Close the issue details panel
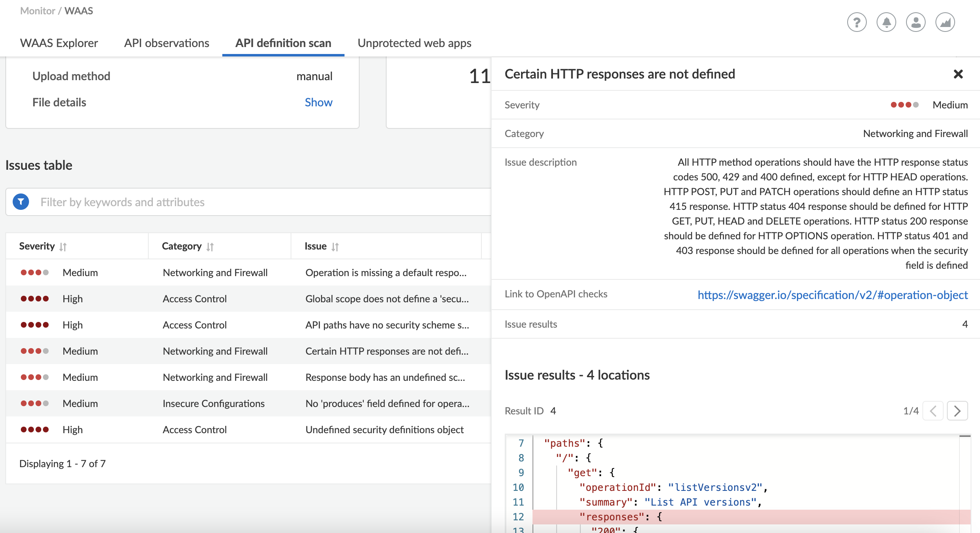The image size is (980, 533). 958,74
